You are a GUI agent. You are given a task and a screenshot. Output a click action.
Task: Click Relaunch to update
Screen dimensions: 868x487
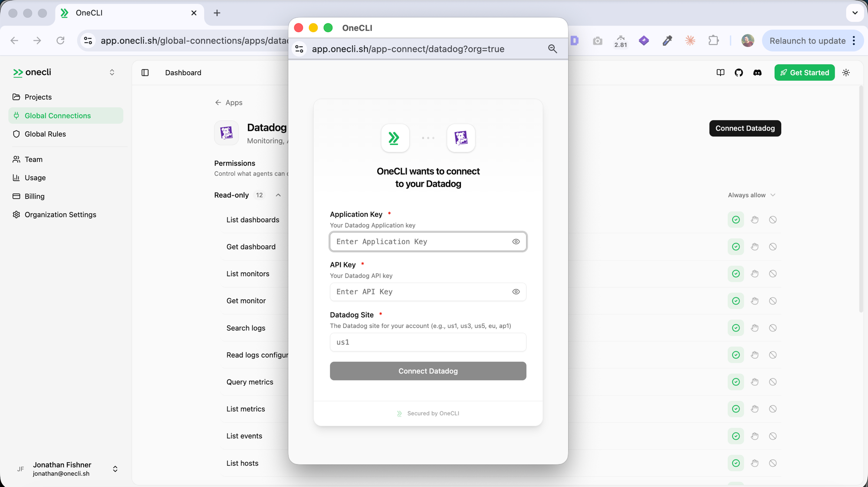point(807,40)
